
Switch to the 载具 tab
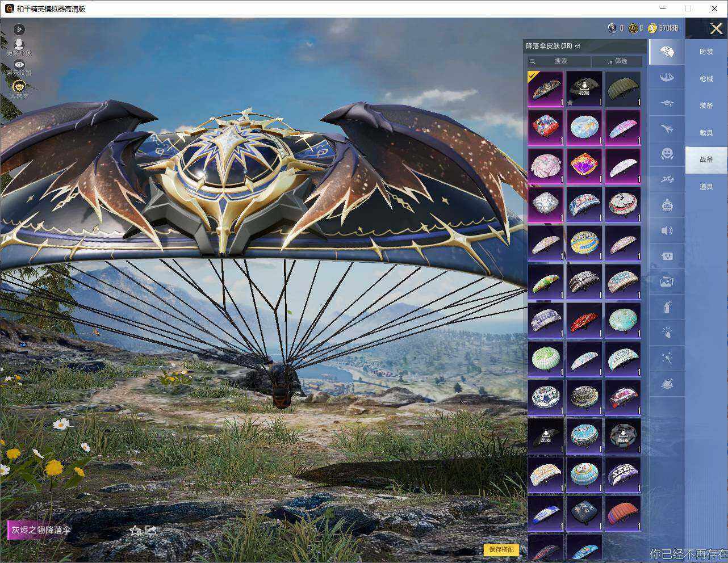click(706, 133)
